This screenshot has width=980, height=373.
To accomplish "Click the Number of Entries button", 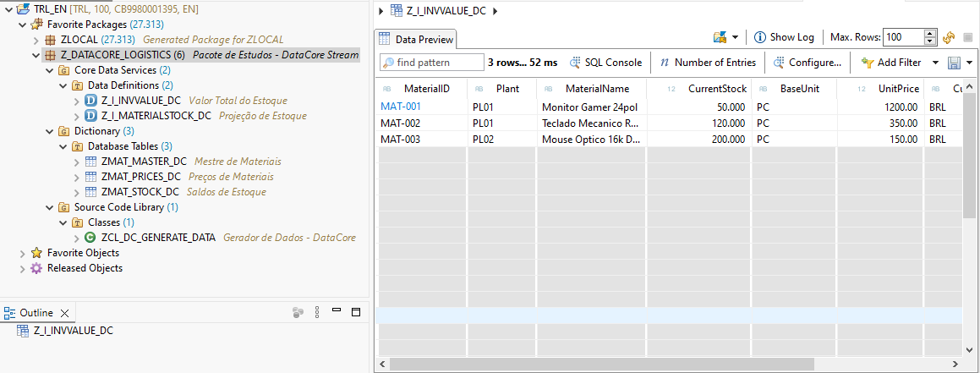I will tap(708, 63).
